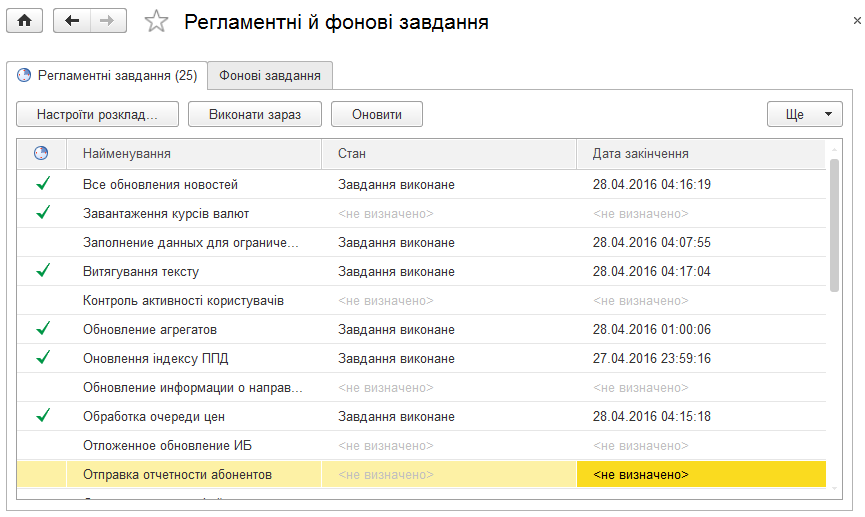
Task: Open the Ще dropdown menu
Action: tap(805, 114)
